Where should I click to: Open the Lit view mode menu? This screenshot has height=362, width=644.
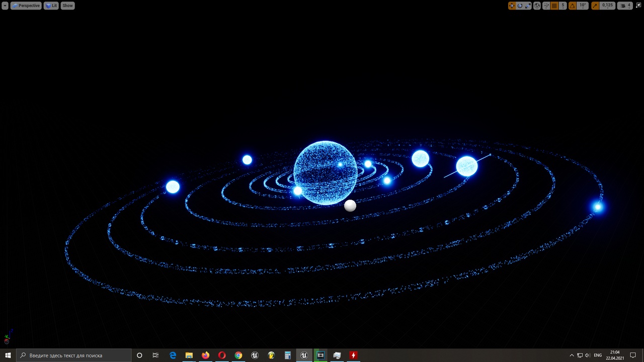(x=51, y=6)
